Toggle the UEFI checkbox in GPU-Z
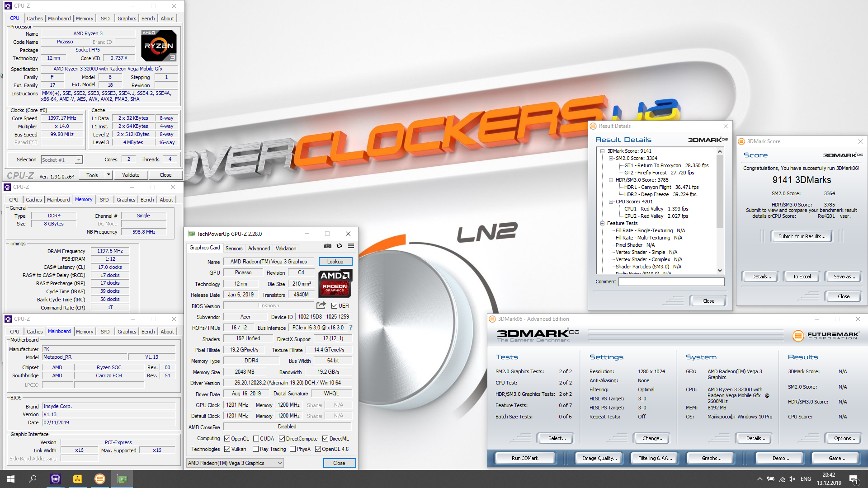Screen dimensions: 868x488 (334, 306)
